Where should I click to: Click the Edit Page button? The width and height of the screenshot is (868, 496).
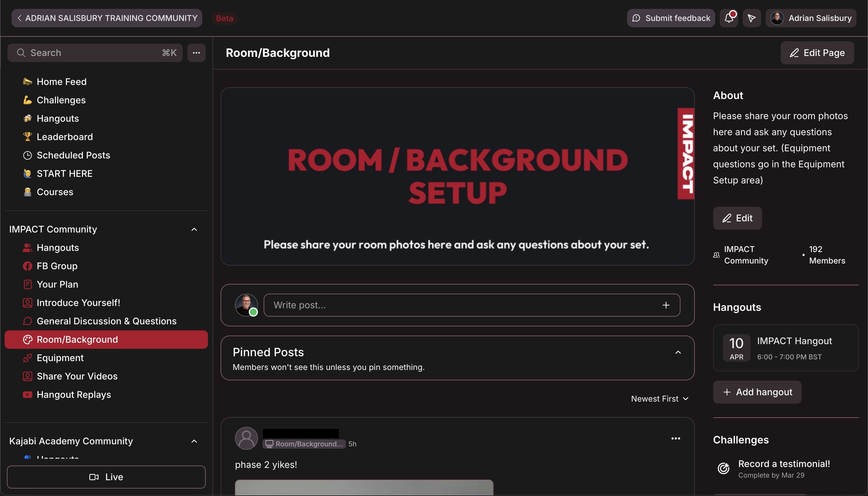click(817, 53)
